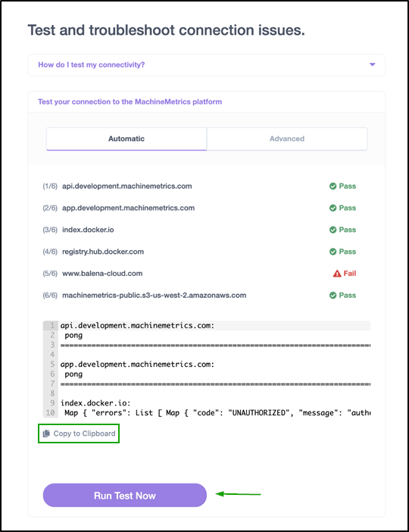Click the Run Test Now button
The height and width of the screenshot is (532, 409).
click(x=125, y=496)
